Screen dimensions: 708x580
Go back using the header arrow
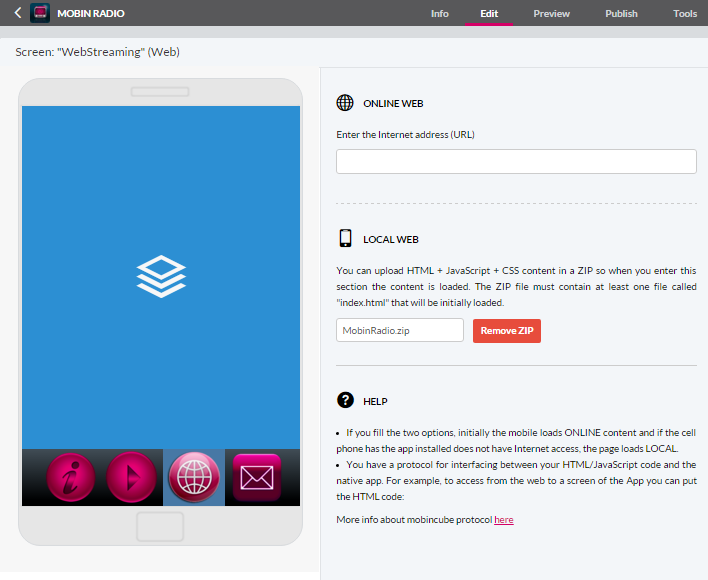point(18,13)
